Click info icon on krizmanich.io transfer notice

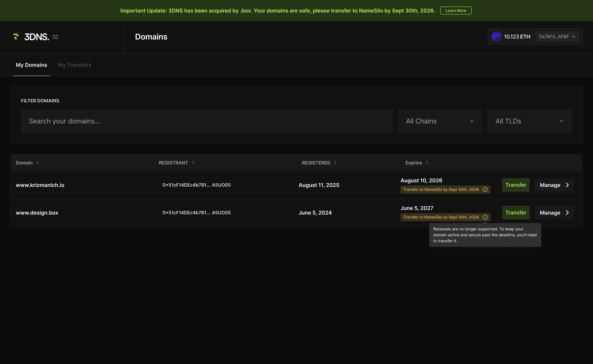[x=485, y=190]
